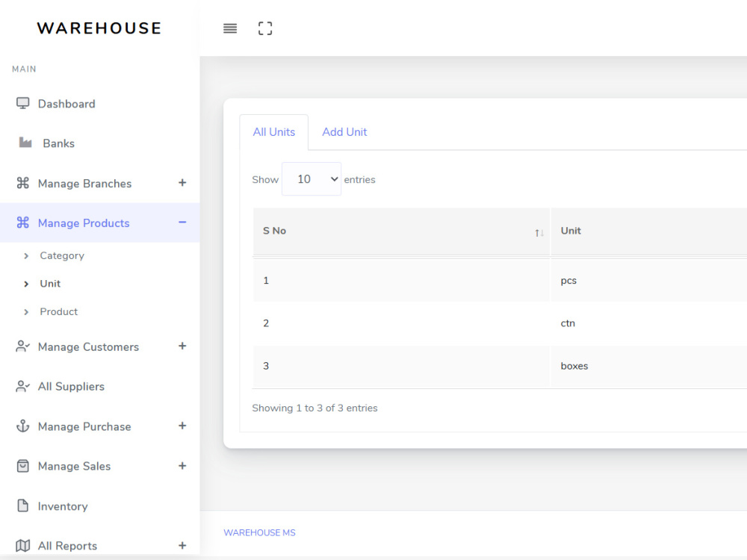
Task: Open Manage Products menu label
Action: [x=84, y=223]
